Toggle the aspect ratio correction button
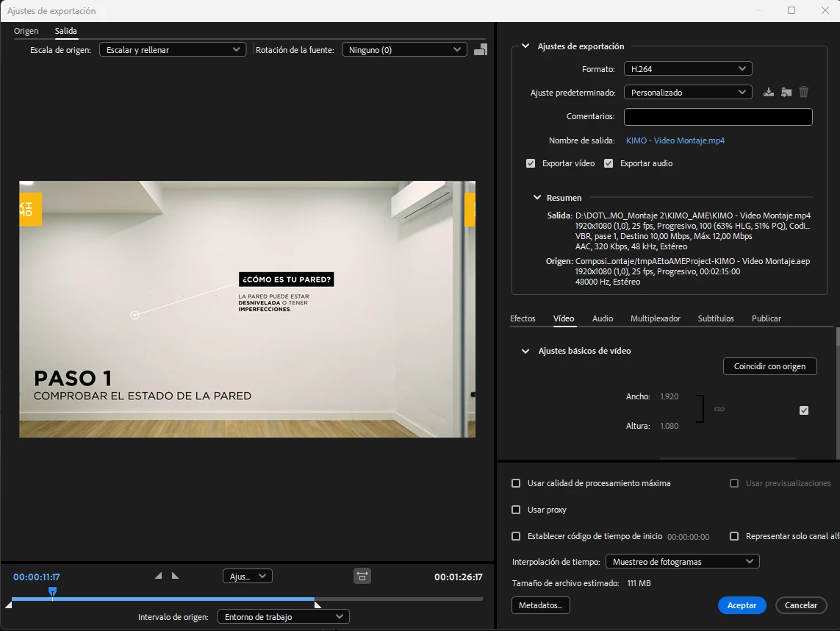The height and width of the screenshot is (631, 840). 362,577
